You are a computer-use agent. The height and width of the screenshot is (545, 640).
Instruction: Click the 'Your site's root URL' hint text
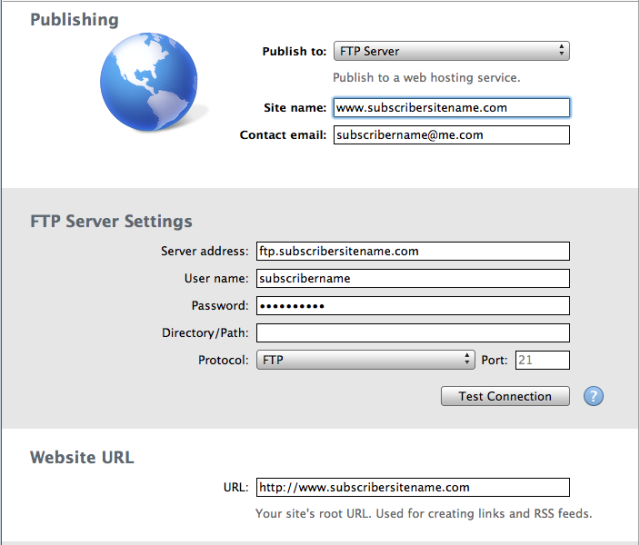[x=424, y=514]
